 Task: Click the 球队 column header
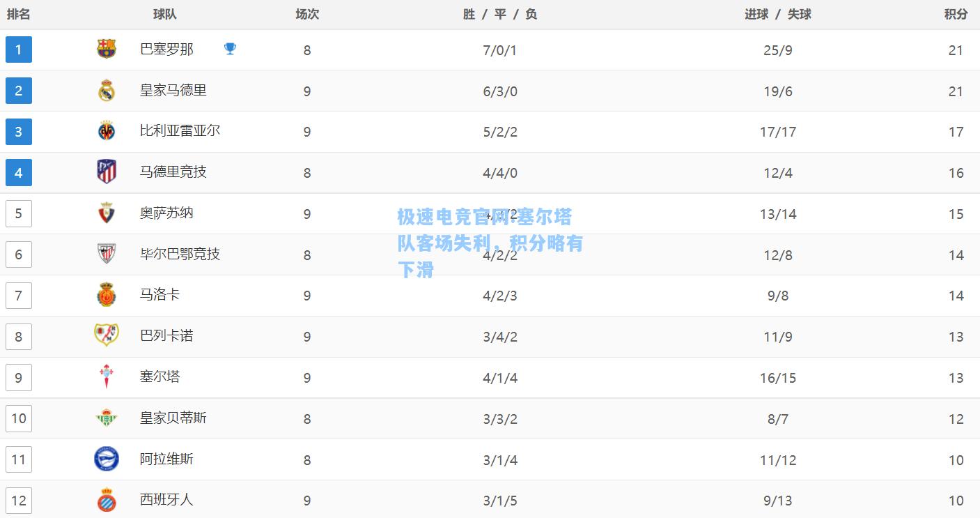[x=165, y=14]
